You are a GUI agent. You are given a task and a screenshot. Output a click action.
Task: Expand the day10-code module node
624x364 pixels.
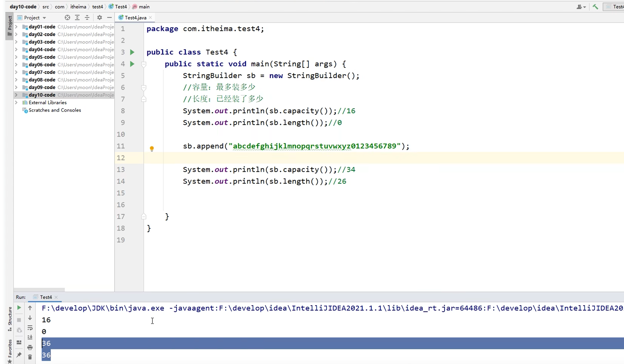tap(16, 95)
